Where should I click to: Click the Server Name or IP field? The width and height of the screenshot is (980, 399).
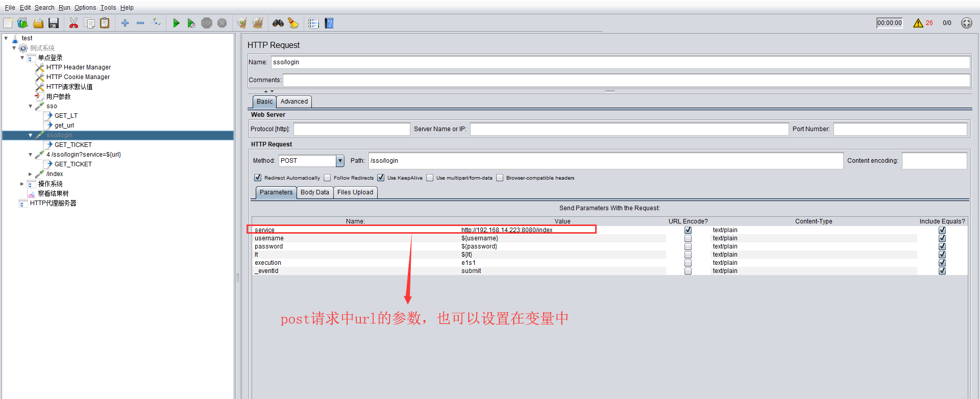pos(629,129)
